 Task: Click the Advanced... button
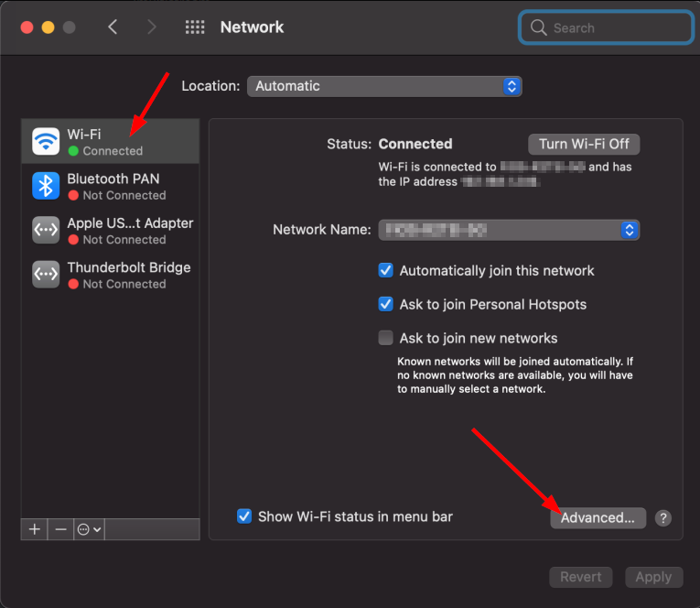(598, 517)
